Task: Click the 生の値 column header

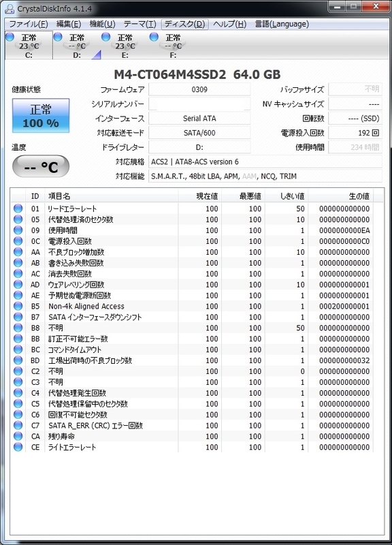Action: point(341,196)
